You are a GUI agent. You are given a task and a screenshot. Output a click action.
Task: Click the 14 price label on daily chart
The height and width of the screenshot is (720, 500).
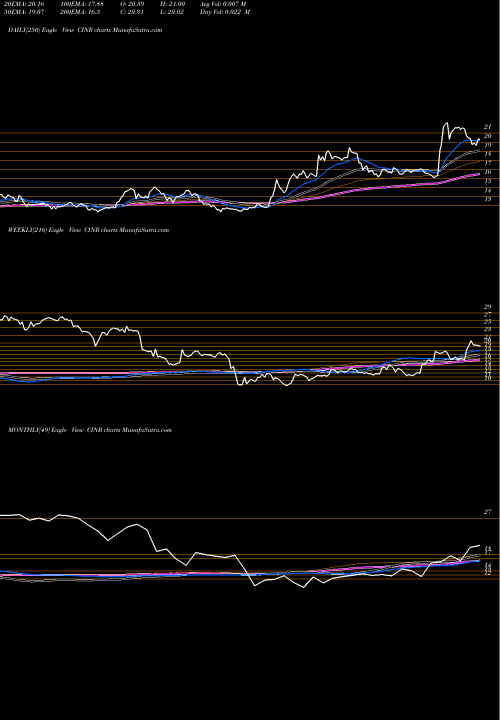[x=488, y=191]
